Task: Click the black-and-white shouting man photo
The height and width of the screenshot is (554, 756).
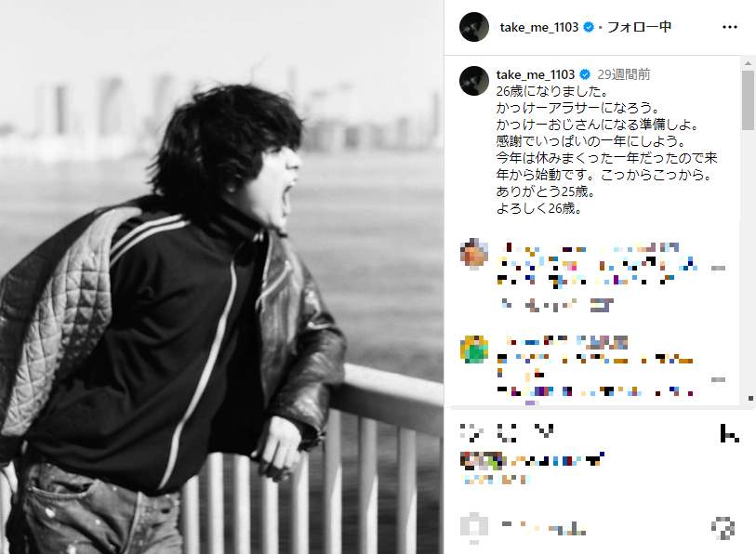Action: pos(222,277)
